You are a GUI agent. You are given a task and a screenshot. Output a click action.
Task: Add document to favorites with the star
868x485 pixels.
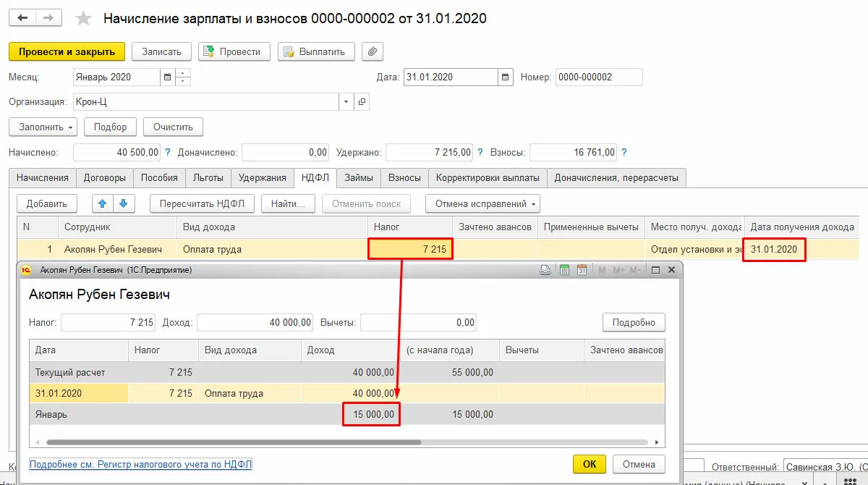point(84,19)
